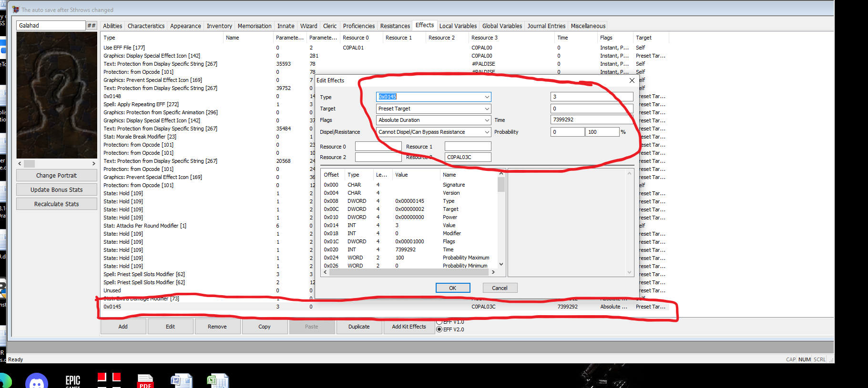Open the Proficiencies tab
The height and width of the screenshot is (388, 868).
[358, 26]
